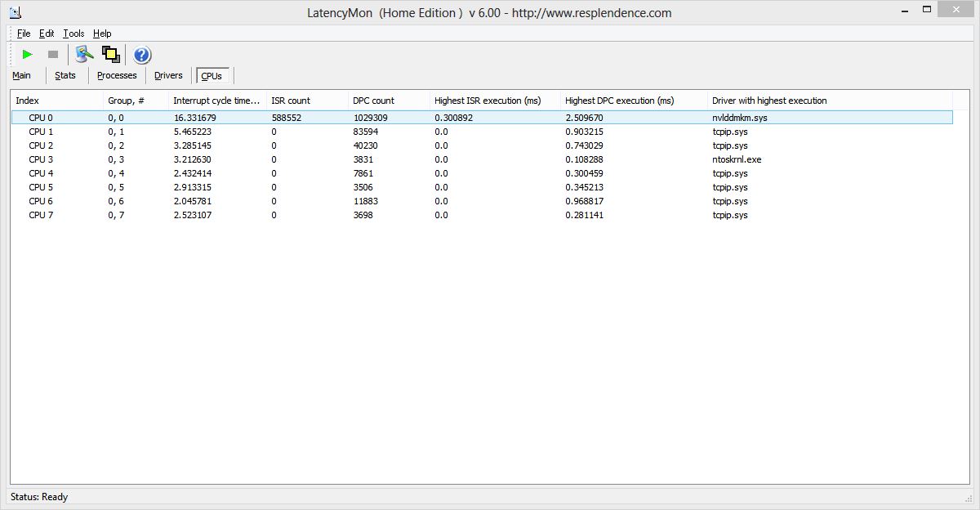Click highest ISR execution value 0.300892
This screenshot has height=510, width=980.
453,118
